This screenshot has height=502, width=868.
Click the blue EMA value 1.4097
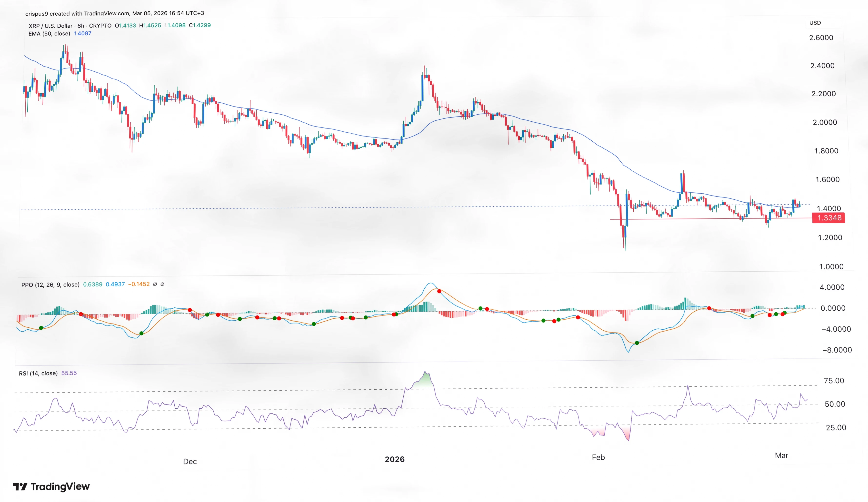pos(83,33)
